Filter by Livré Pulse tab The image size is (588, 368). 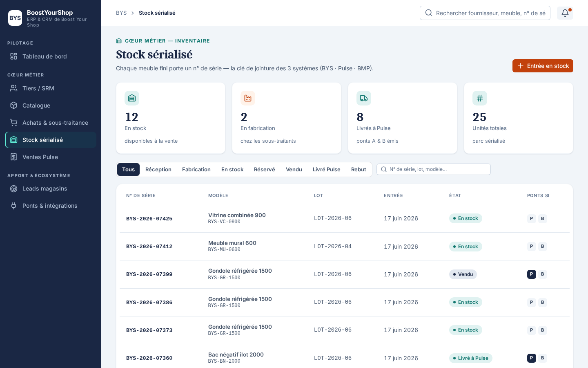(327, 169)
